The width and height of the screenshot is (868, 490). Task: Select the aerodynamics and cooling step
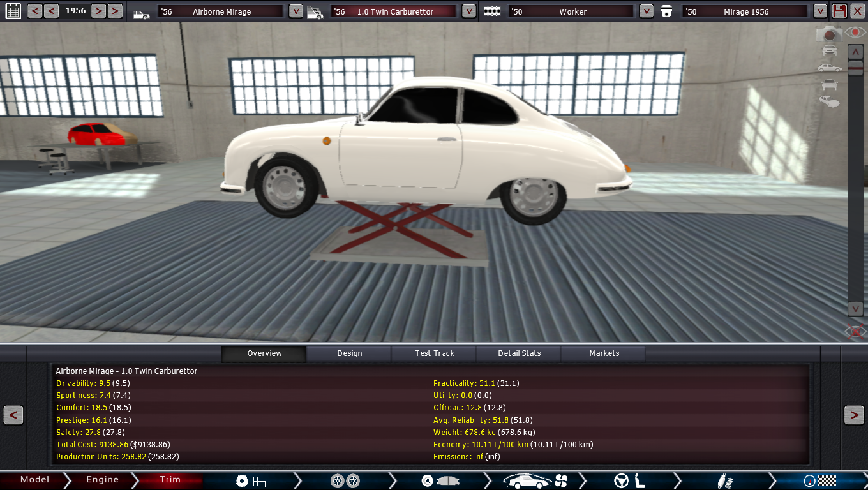coord(535,480)
